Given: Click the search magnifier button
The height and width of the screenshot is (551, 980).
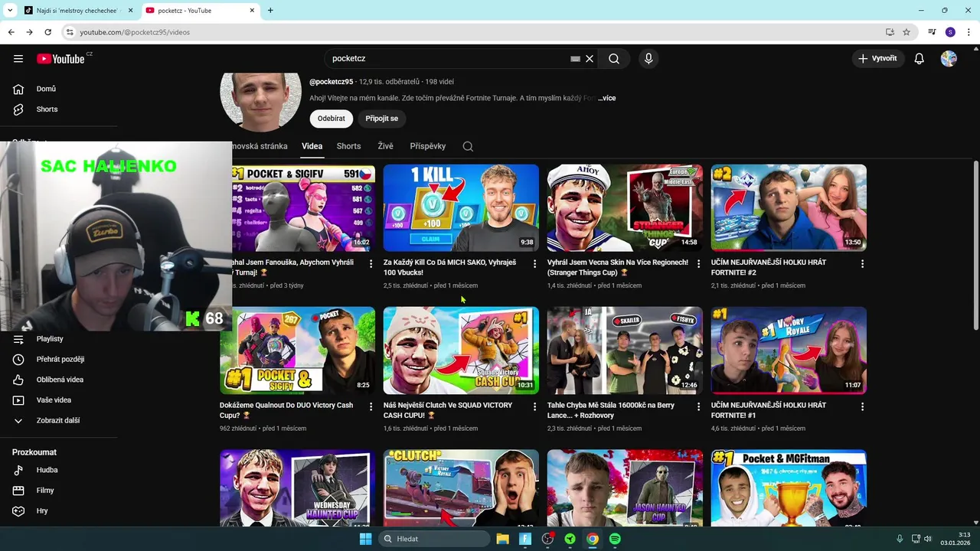Looking at the screenshot, I should tap(614, 59).
